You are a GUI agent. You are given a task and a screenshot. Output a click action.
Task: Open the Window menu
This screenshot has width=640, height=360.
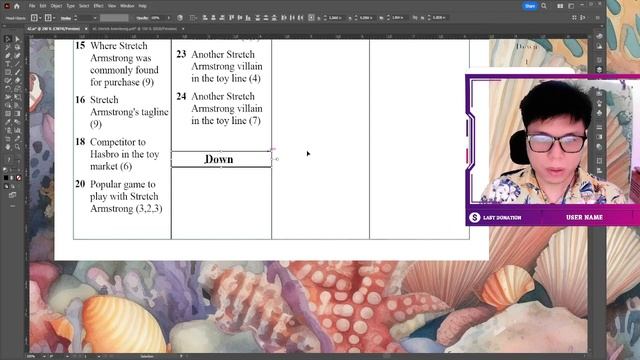point(127,6)
